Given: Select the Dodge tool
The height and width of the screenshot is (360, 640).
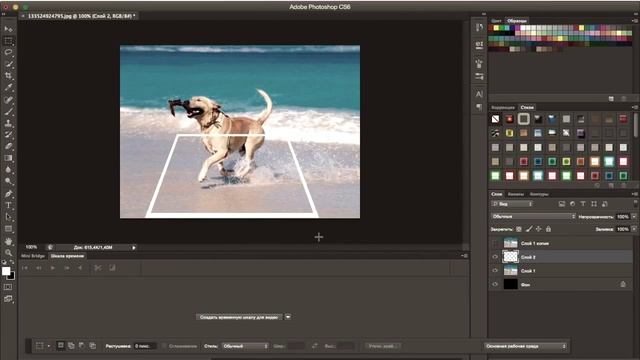Looking at the screenshot, I should click(x=8, y=181).
